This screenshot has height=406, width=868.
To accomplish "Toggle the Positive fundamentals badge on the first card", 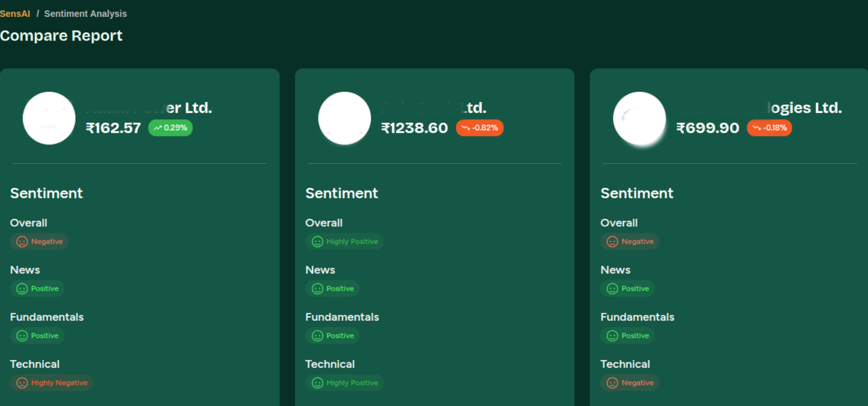I will pyautogui.click(x=37, y=336).
